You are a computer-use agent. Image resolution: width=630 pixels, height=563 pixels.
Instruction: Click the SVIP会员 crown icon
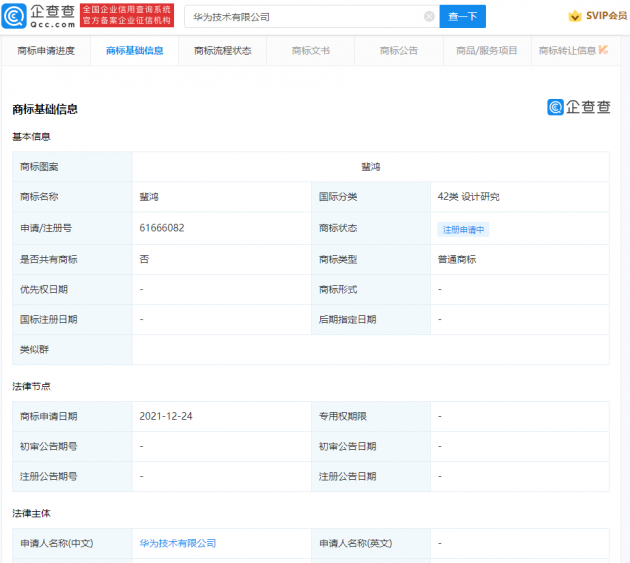coord(575,17)
